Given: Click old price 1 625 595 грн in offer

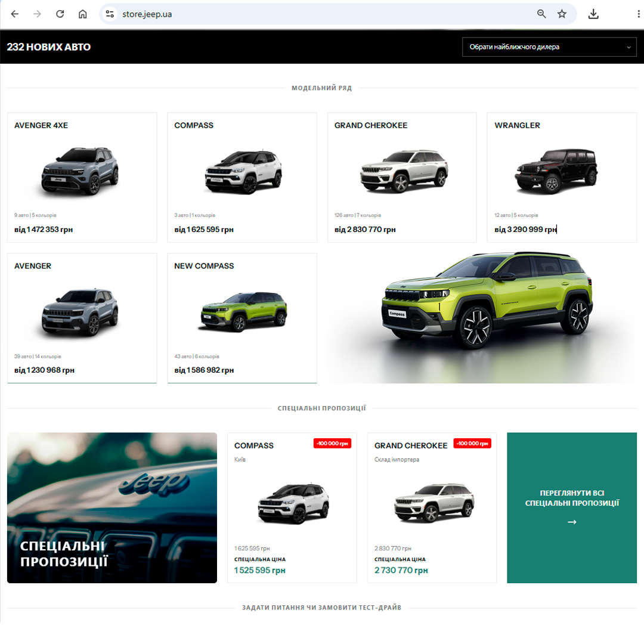Looking at the screenshot, I should [252, 549].
